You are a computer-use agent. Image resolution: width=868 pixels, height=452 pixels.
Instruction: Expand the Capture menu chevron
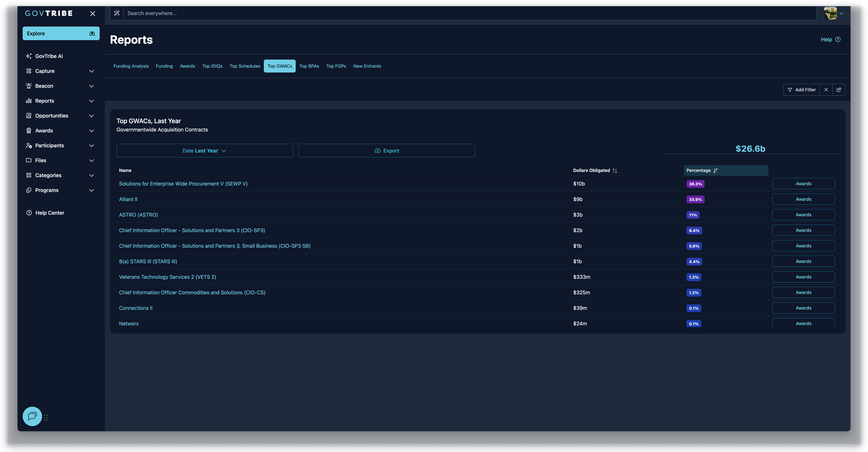coord(91,71)
